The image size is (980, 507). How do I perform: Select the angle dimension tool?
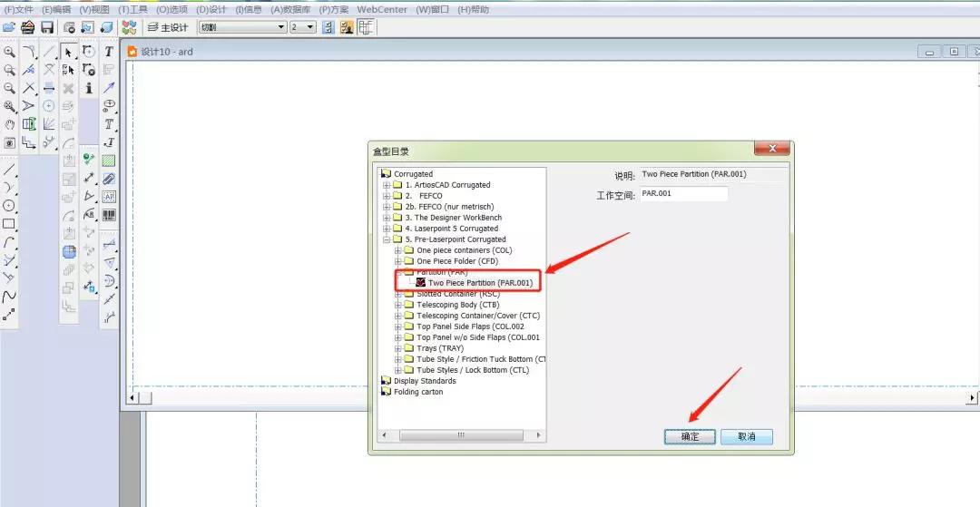coord(89,196)
